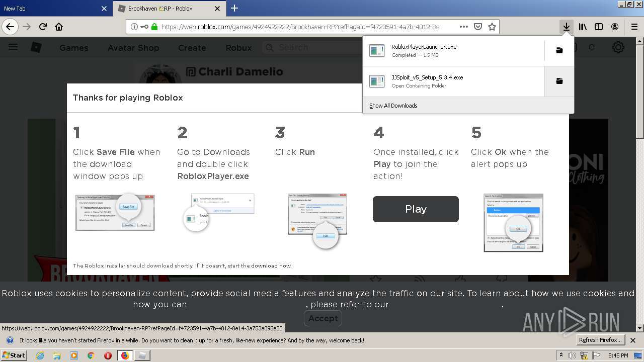Viewport: 644px width, 362px height.
Task: Open the volume speaker tray icon
Action: pos(572,355)
